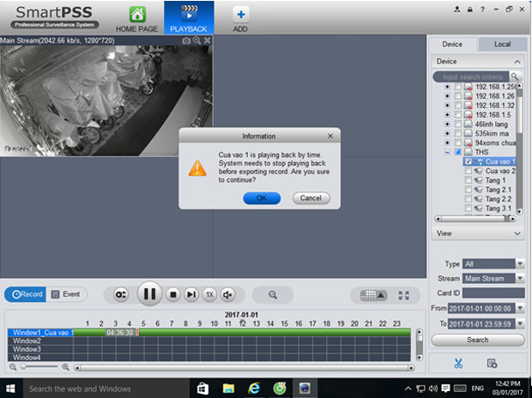Open the ADD module plus icon
This screenshot has width=532, height=398.
(x=241, y=15)
